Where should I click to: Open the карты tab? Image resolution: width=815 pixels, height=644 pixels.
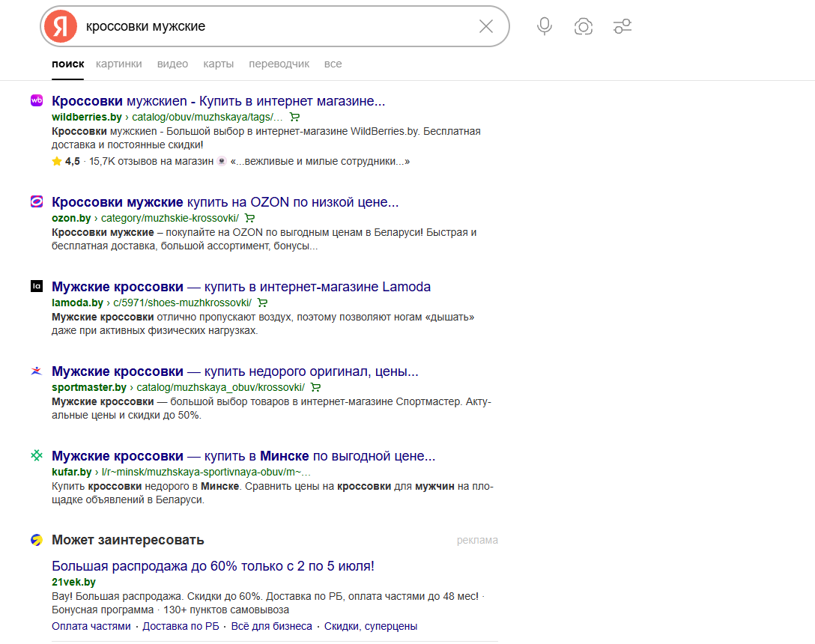pyautogui.click(x=218, y=64)
